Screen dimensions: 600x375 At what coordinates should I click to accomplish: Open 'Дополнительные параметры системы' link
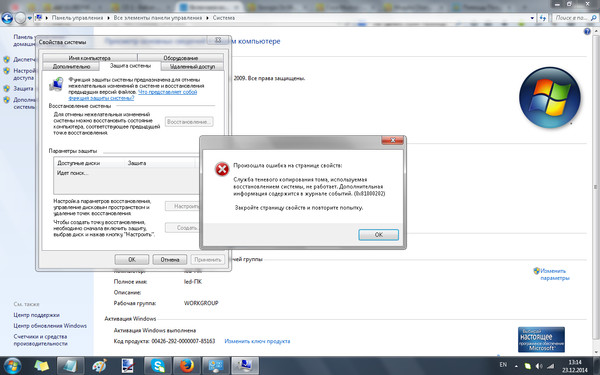(24, 103)
